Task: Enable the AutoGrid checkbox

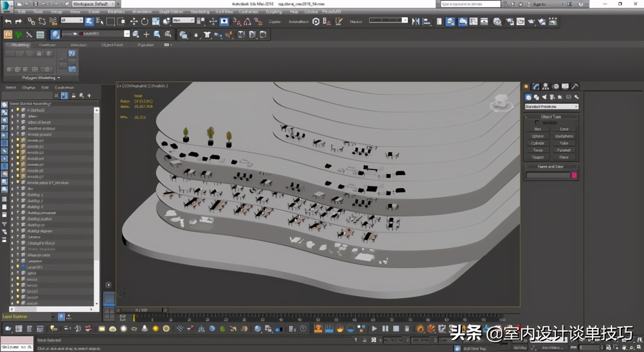Action: 537,122
